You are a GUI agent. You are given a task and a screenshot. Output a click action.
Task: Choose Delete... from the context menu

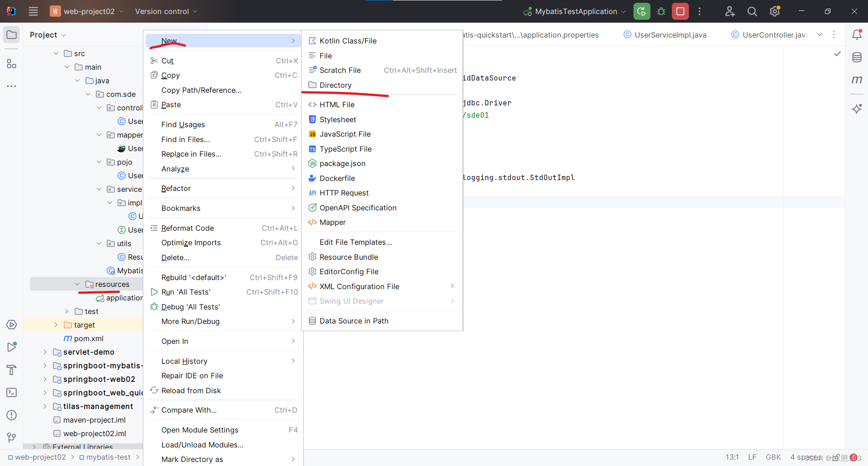[x=223, y=257]
